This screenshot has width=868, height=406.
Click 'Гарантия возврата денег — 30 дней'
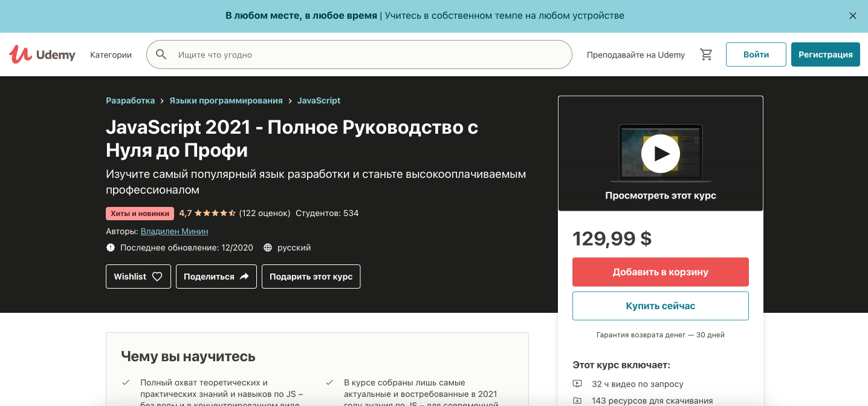click(661, 335)
